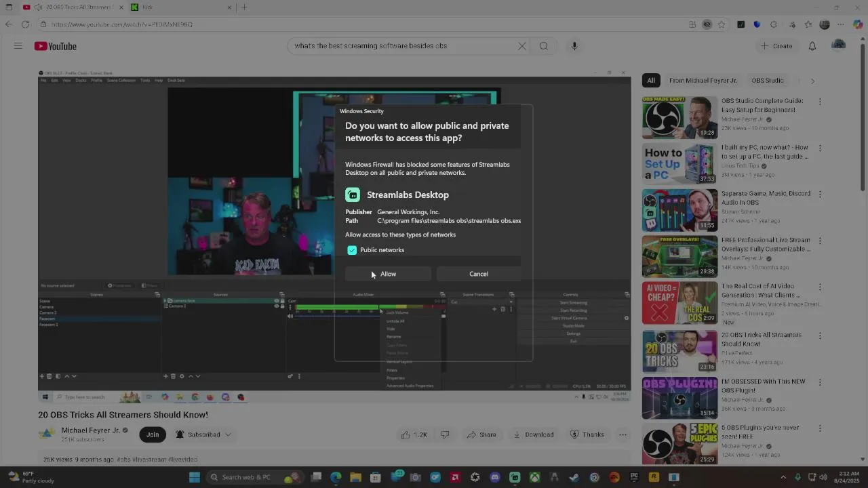Open options for I'M OBSESSED With This NEW OBS Plugin
The height and width of the screenshot is (488, 868).
pos(820,382)
